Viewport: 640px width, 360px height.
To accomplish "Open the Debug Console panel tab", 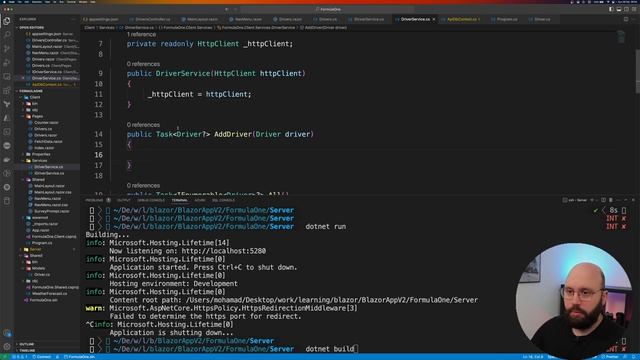I will pyautogui.click(x=151, y=200).
